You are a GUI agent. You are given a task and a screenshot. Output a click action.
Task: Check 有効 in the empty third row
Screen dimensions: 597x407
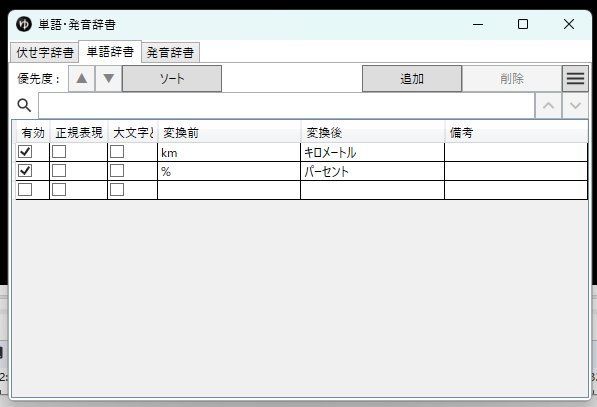(x=25, y=190)
